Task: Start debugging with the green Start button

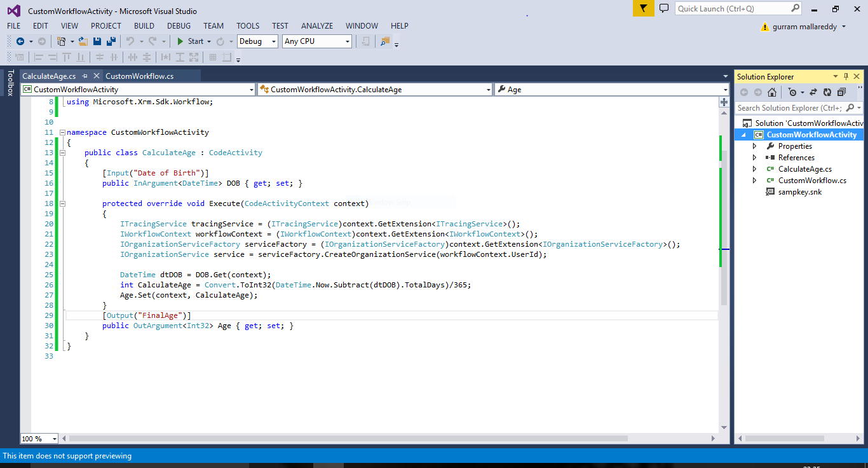Action: (x=190, y=41)
